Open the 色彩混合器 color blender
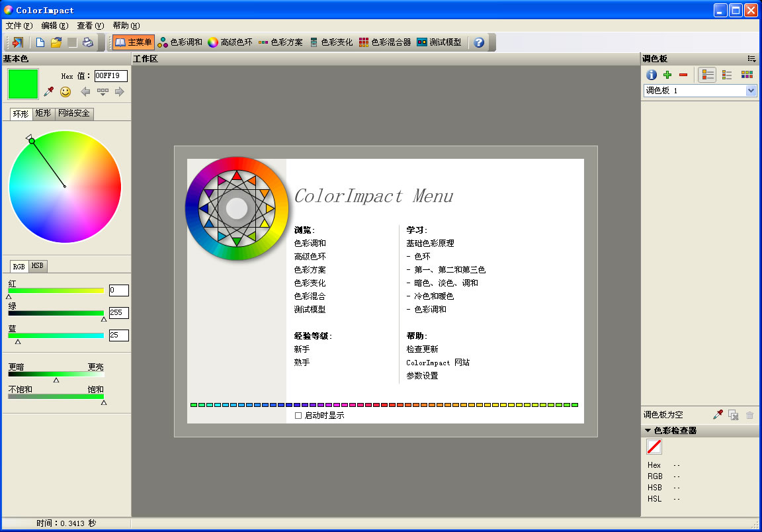Viewport: 762px width, 532px height. [385, 42]
